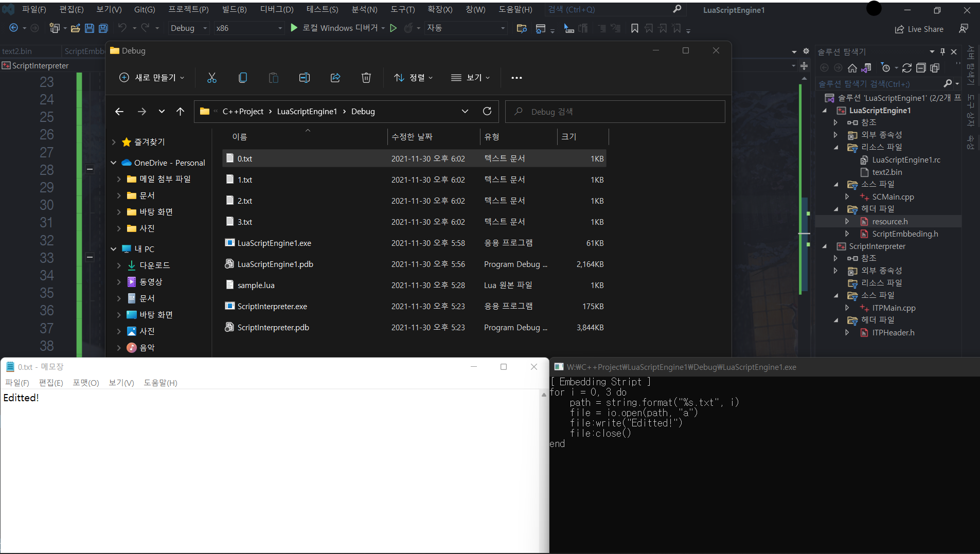Image resolution: width=980 pixels, height=554 pixels.
Task: Toggle code fold at line 28
Action: coord(90,169)
